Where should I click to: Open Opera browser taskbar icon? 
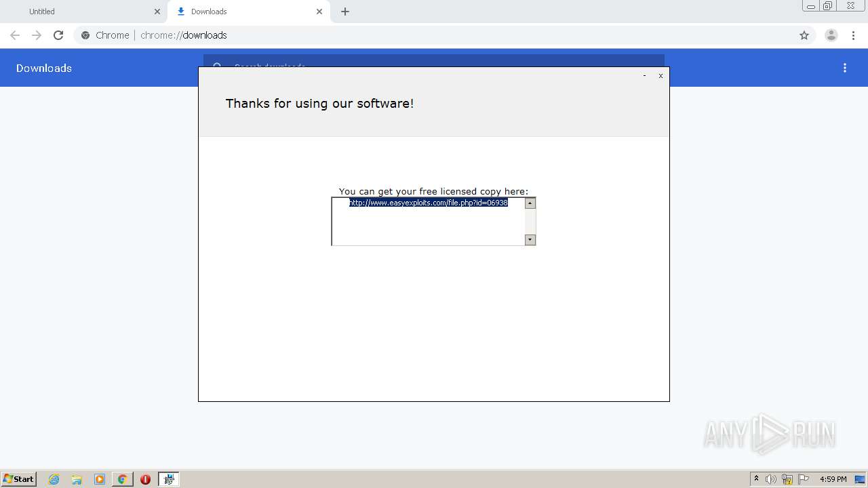click(x=145, y=479)
